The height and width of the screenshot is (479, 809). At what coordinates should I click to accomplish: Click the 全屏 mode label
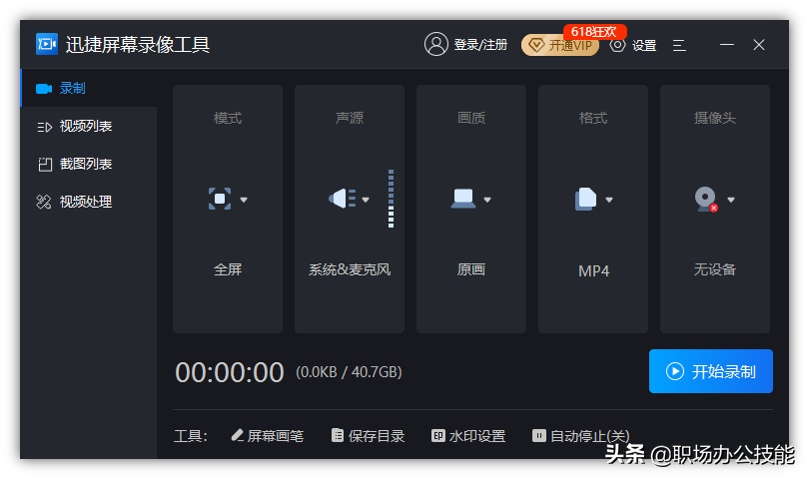pyautogui.click(x=228, y=269)
